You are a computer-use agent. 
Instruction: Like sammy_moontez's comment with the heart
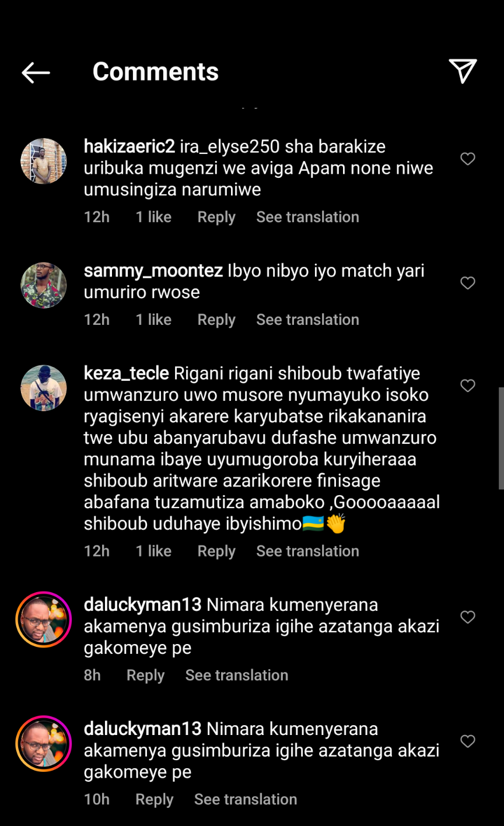[468, 283]
